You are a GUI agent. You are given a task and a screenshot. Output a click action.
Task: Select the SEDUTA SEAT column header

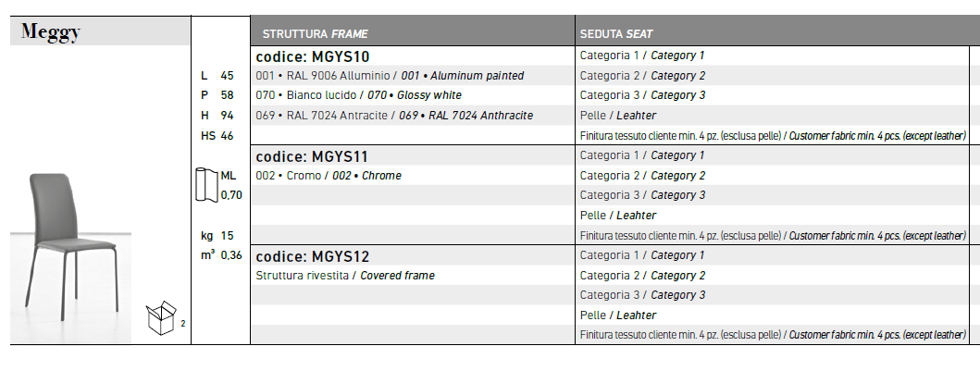616,34
